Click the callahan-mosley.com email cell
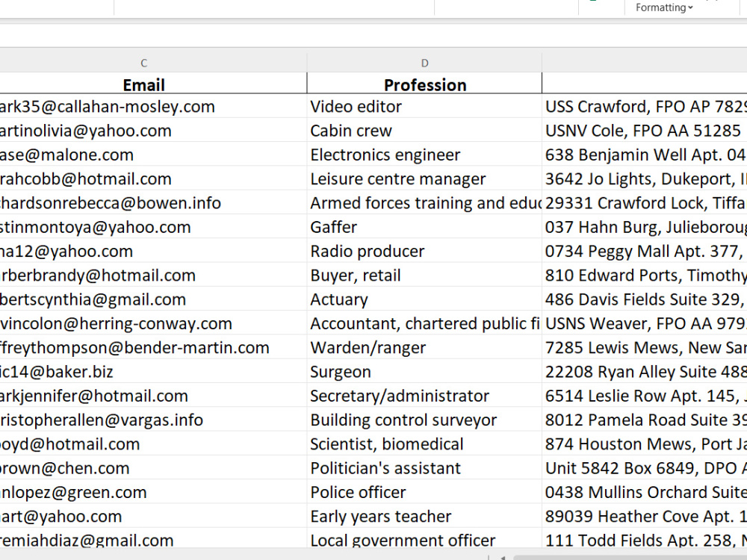The width and height of the screenshot is (747, 560). click(153, 106)
